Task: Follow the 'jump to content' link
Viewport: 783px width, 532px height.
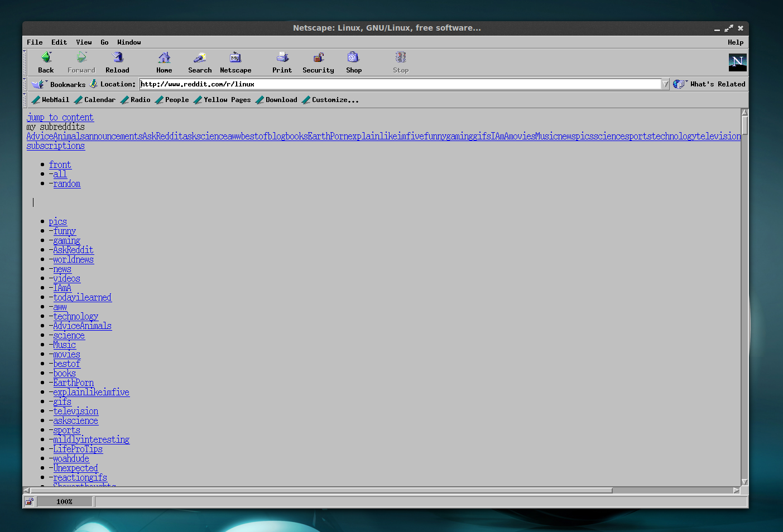Action: (x=60, y=118)
